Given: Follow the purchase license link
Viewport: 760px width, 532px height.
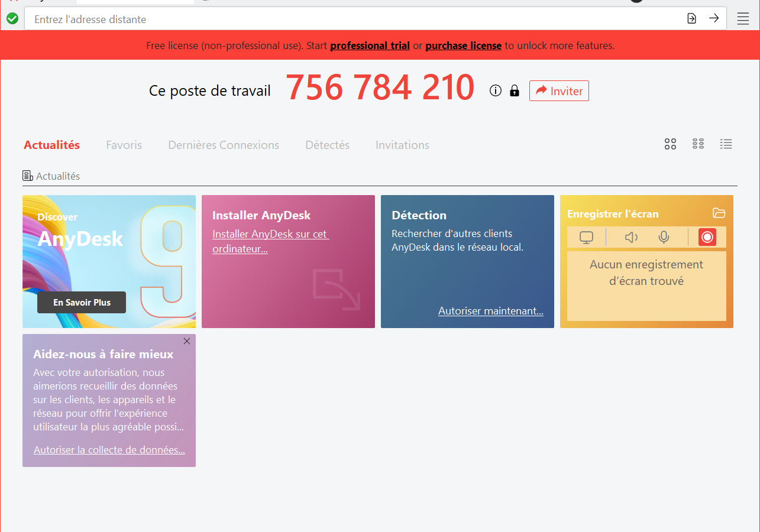Looking at the screenshot, I should [464, 46].
